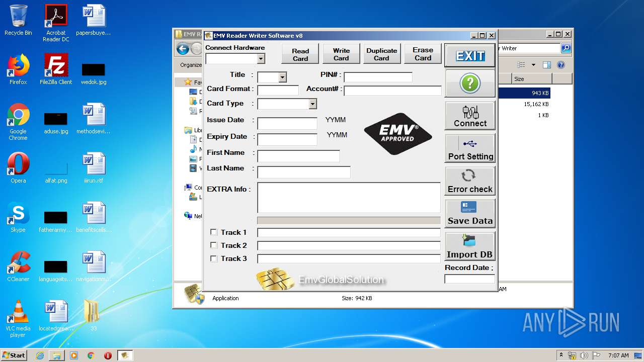The image size is (644, 362).
Task: Select the 15,162 KB file row
Action: point(524,104)
